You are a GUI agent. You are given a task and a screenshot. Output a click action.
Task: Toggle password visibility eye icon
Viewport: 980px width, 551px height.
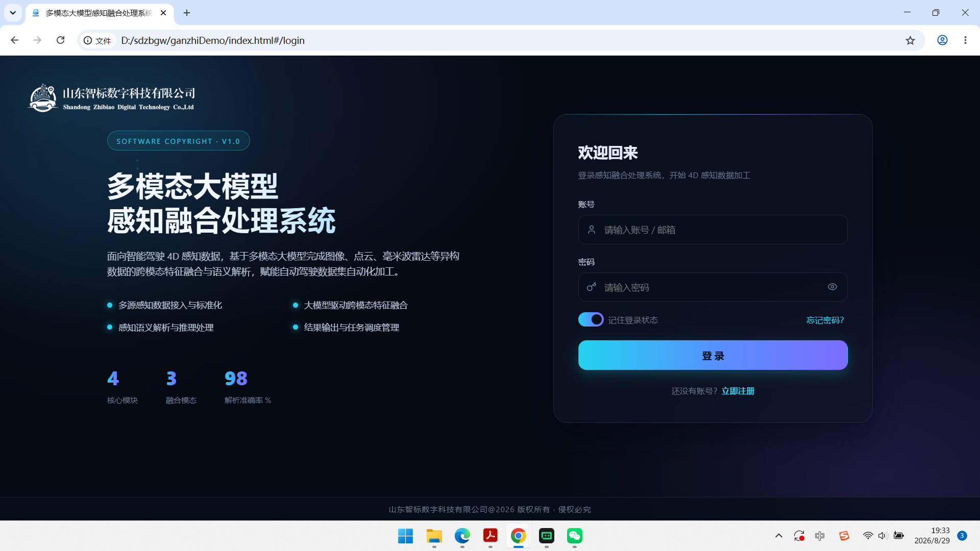pyautogui.click(x=832, y=287)
